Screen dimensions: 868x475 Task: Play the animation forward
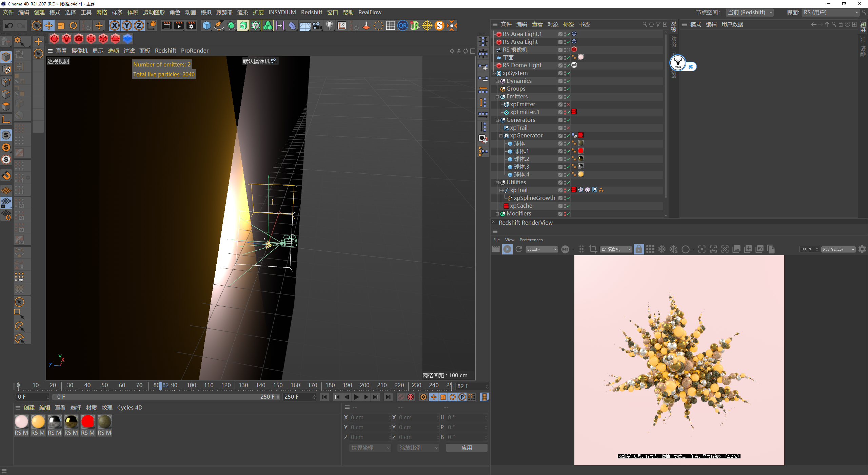point(356,397)
